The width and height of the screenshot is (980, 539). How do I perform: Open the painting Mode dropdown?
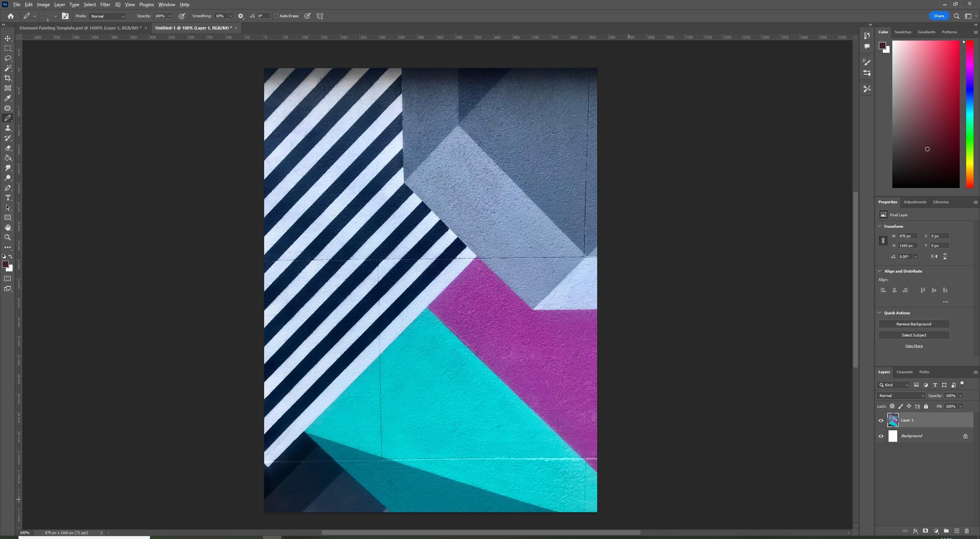(x=107, y=16)
